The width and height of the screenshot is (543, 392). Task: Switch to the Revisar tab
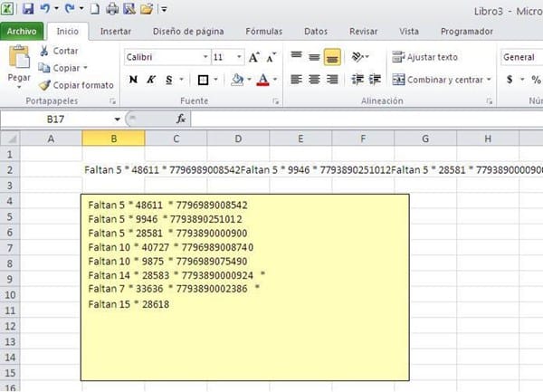tap(363, 32)
